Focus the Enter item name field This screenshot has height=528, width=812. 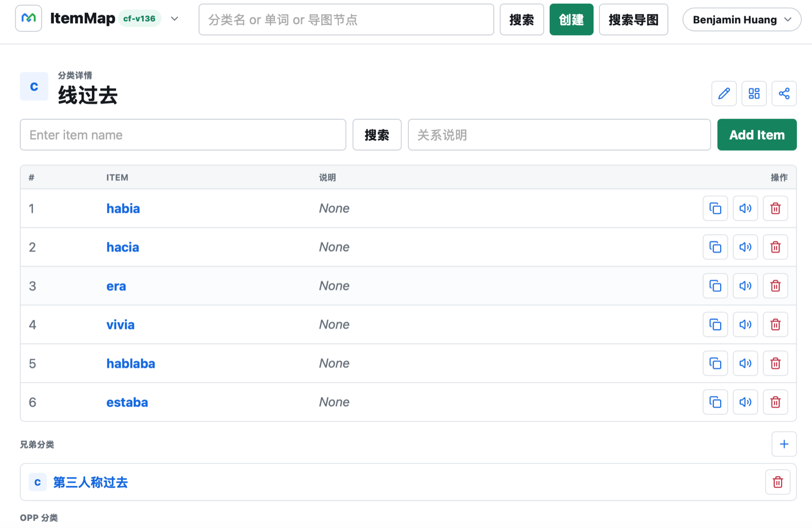pos(183,135)
